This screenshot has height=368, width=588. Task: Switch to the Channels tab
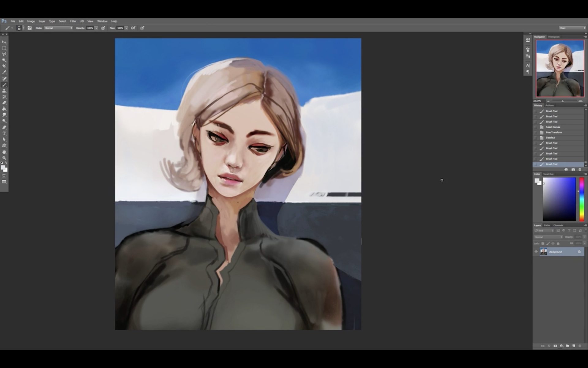click(x=558, y=225)
